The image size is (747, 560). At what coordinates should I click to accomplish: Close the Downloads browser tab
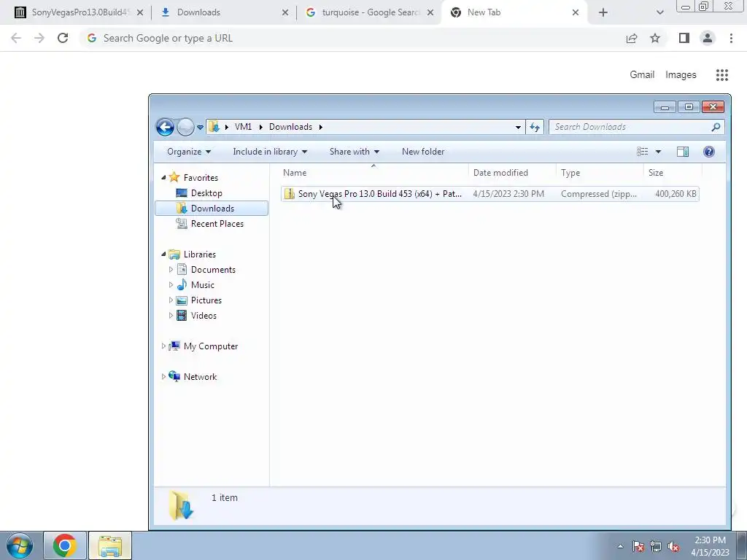(285, 12)
